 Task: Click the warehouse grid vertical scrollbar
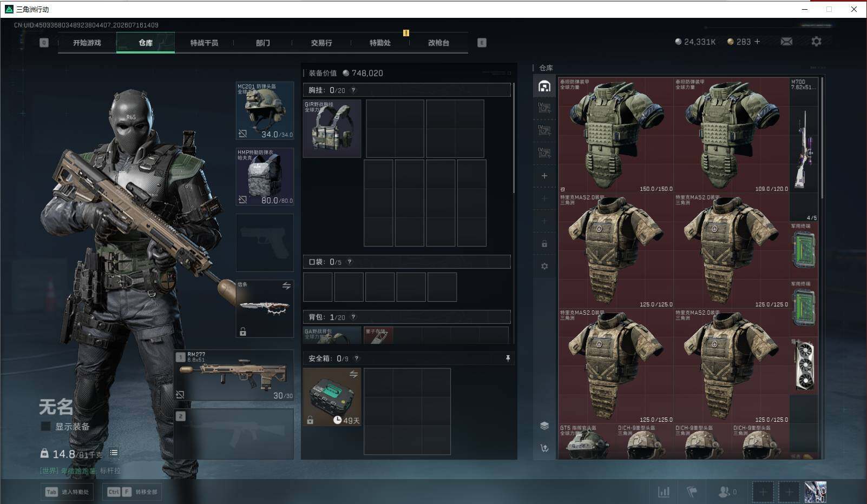[x=822, y=138]
